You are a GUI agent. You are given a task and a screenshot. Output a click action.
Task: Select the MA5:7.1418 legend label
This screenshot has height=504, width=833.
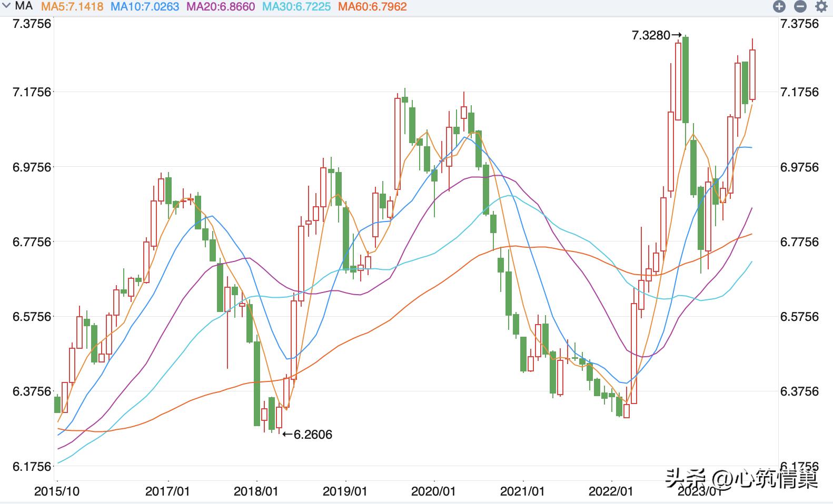(72, 7)
